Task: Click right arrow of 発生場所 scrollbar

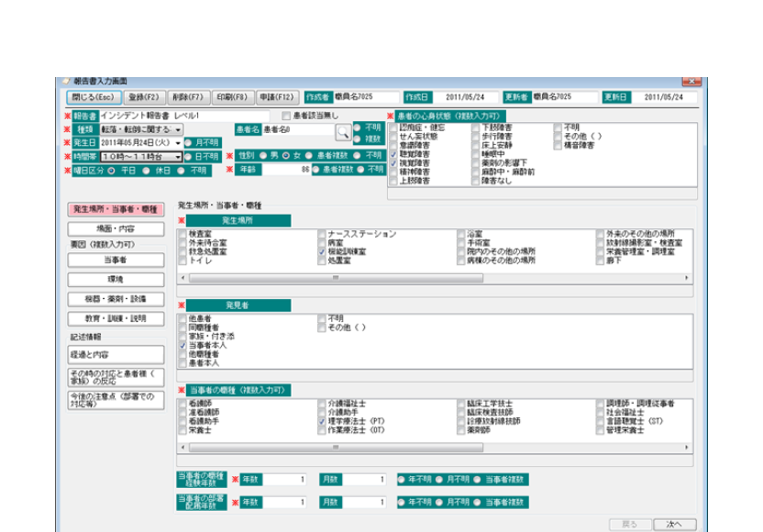Action: click(x=687, y=278)
